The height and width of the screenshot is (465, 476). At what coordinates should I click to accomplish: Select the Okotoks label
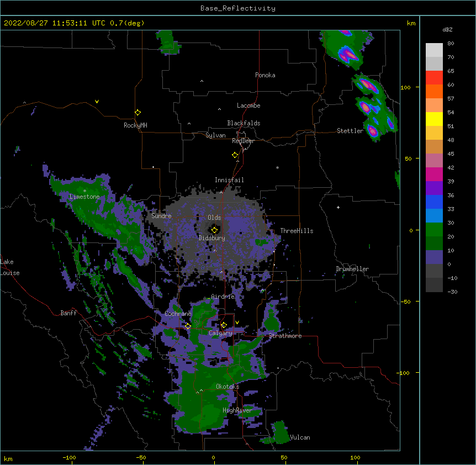coord(228,387)
